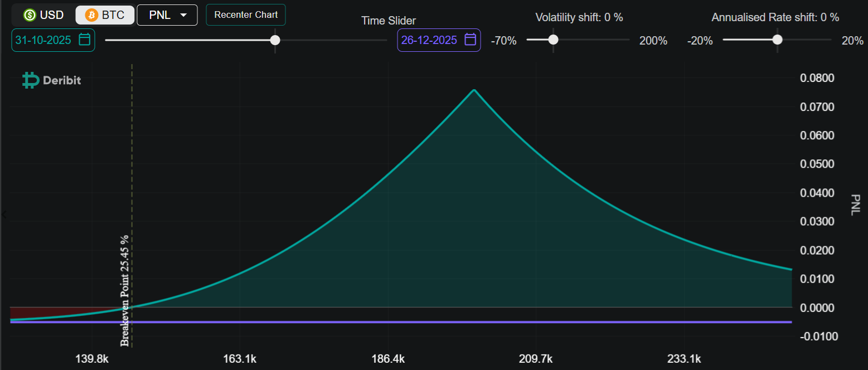Click the 186.4k price axis label
868x370 pixels.
pyautogui.click(x=388, y=358)
